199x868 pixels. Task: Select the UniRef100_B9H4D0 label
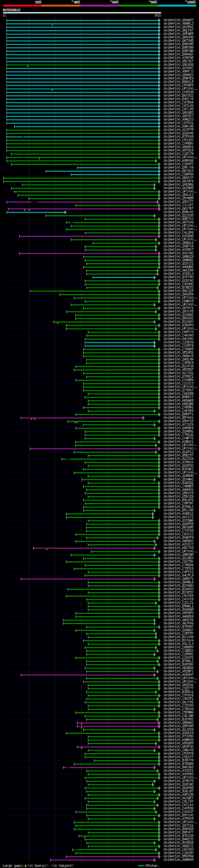[x=178, y=55]
